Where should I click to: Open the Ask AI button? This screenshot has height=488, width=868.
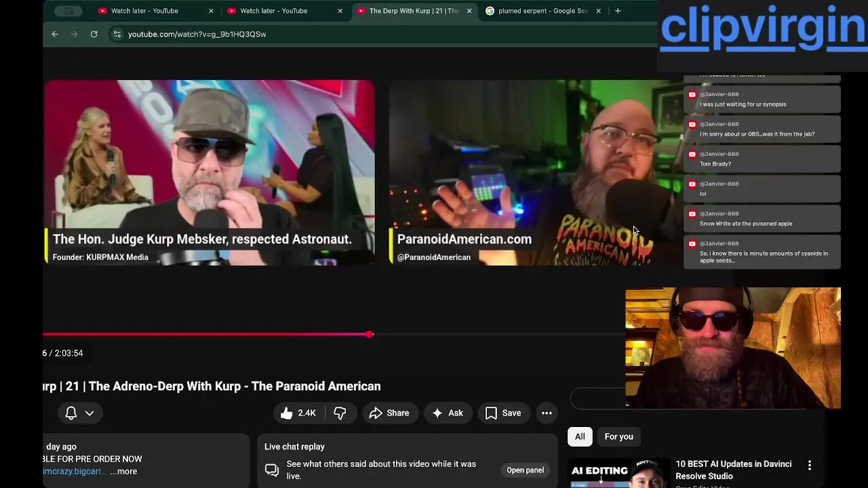click(448, 413)
